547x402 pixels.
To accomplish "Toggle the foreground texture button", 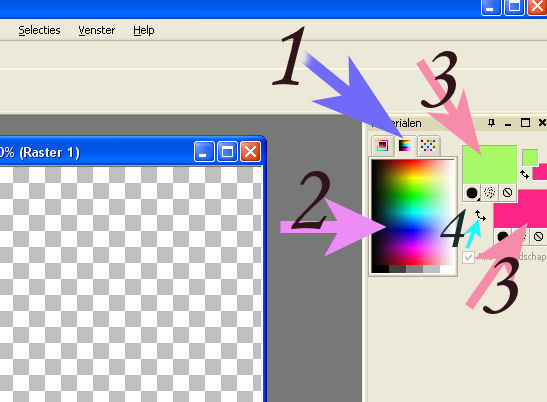I will [490, 193].
